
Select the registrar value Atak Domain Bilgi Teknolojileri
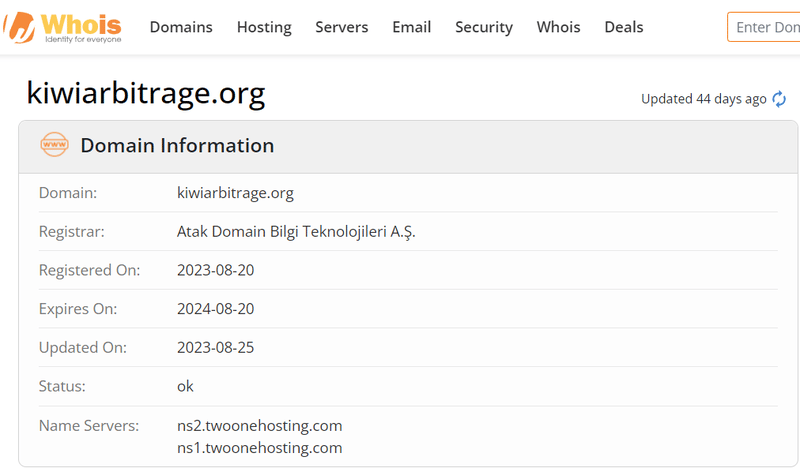click(296, 232)
